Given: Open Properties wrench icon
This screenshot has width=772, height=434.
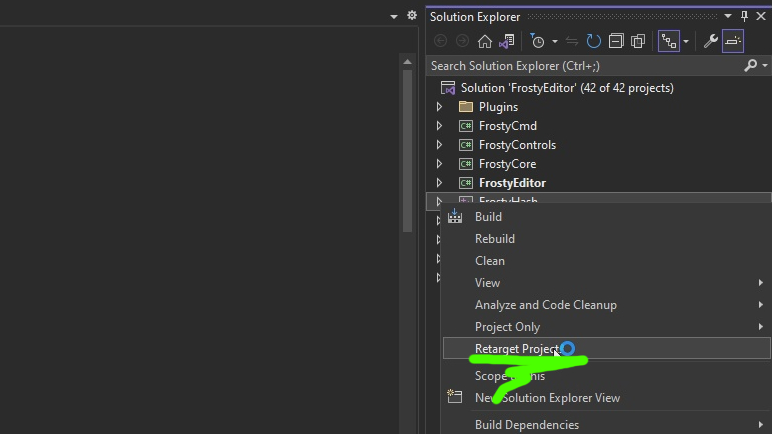Looking at the screenshot, I should (710, 41).
